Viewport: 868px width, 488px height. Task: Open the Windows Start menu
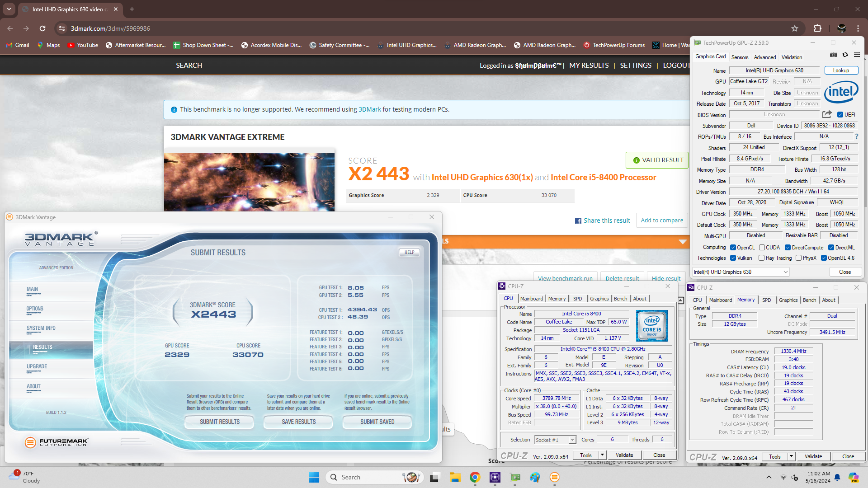click(x=314, y=477)
